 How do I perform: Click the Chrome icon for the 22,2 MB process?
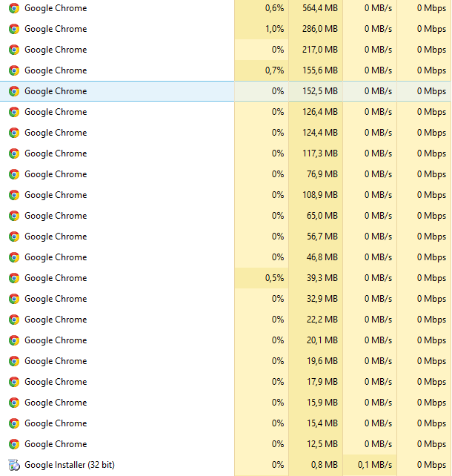click(x=14, y=320)
